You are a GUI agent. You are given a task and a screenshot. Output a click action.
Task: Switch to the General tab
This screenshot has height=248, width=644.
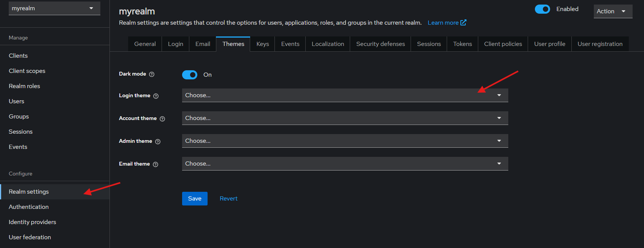point(145,44)
